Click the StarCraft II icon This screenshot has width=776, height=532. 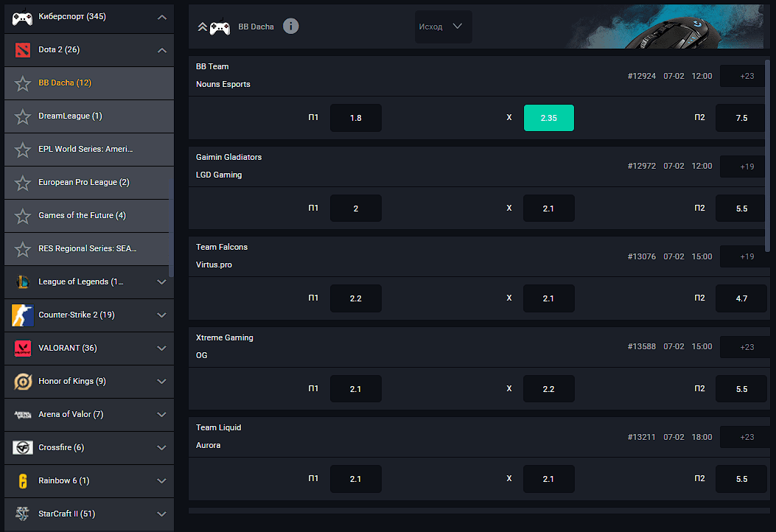pos(22,514)
